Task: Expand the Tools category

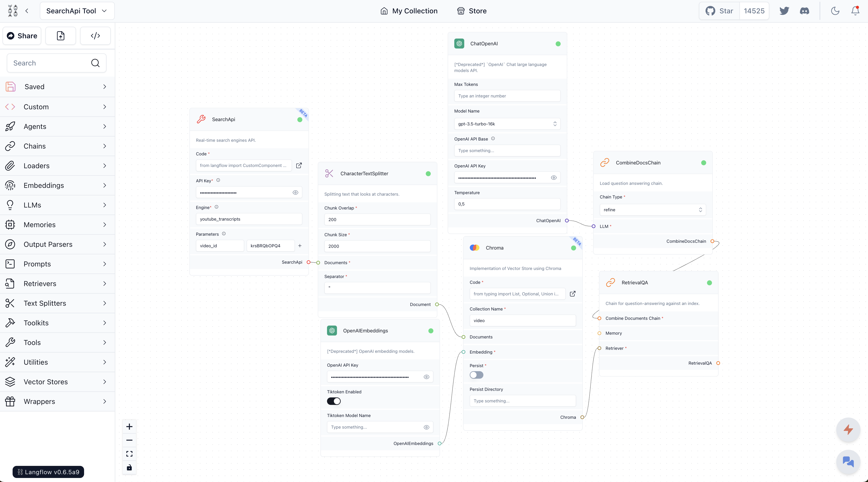Action: [x=57, y=342]
